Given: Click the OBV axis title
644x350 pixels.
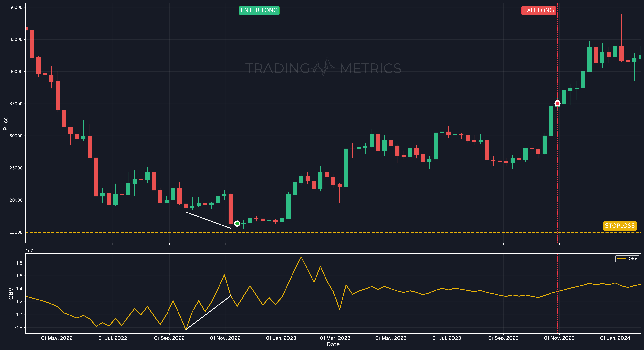Looking at the screenshot, I should (x=11, y=294).
